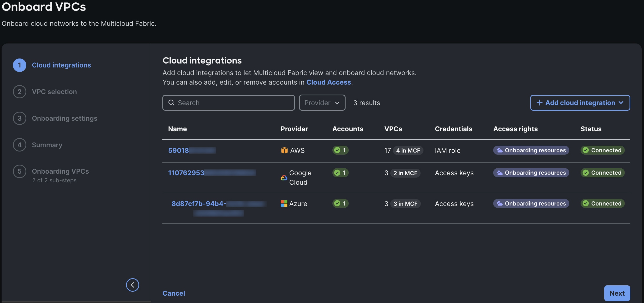644x303 pixels.
Task: Click the Azure row accounts badge
Action: [340, 203]
